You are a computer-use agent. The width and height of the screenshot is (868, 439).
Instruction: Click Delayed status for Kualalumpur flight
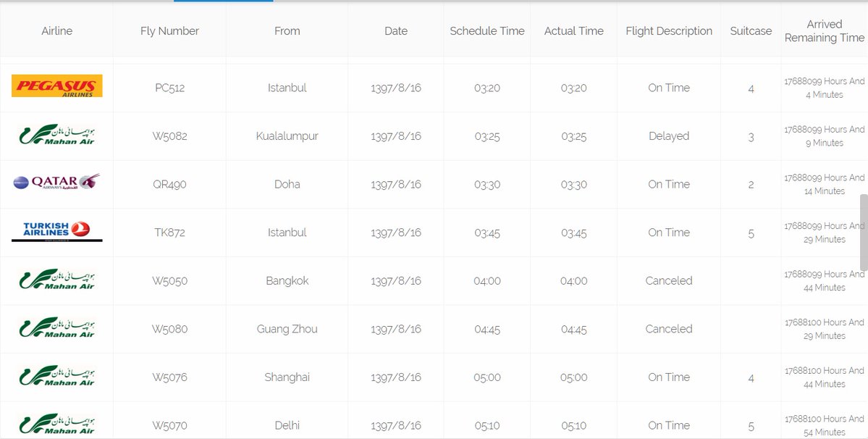click(669, 136)
